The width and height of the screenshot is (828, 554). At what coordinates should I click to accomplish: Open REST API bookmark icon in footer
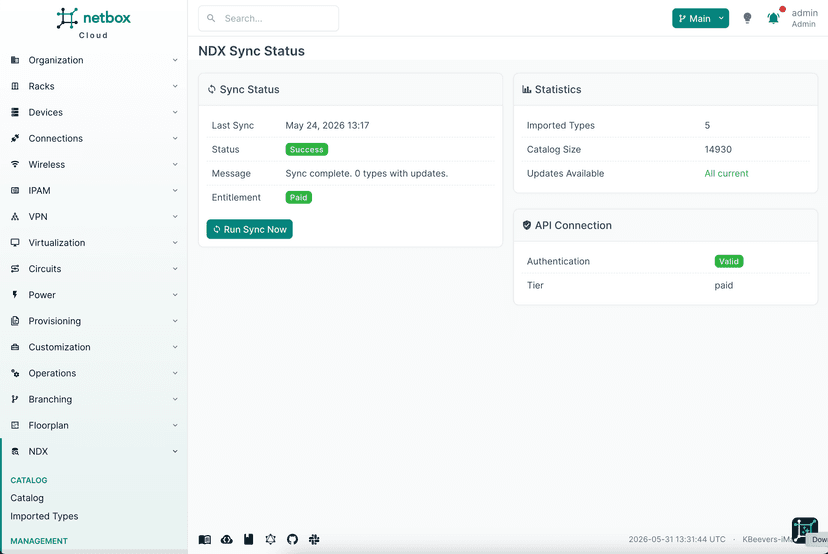[249, 539]
